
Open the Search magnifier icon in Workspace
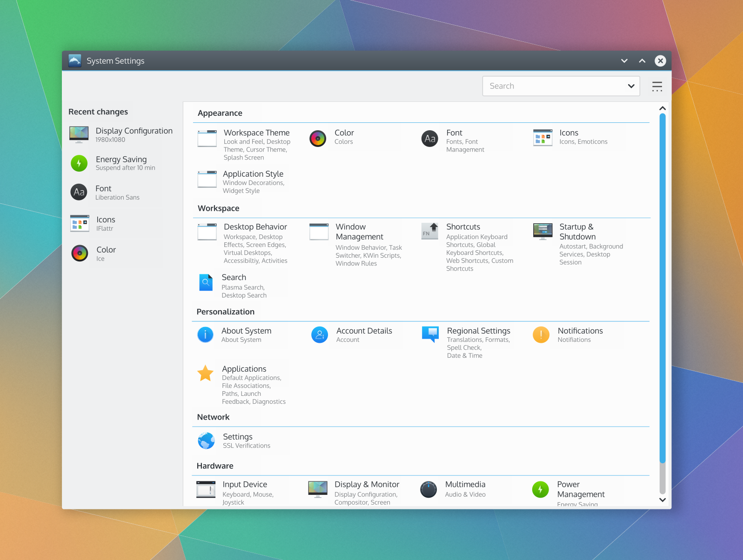pyautogui.click(x=206, y=282)
